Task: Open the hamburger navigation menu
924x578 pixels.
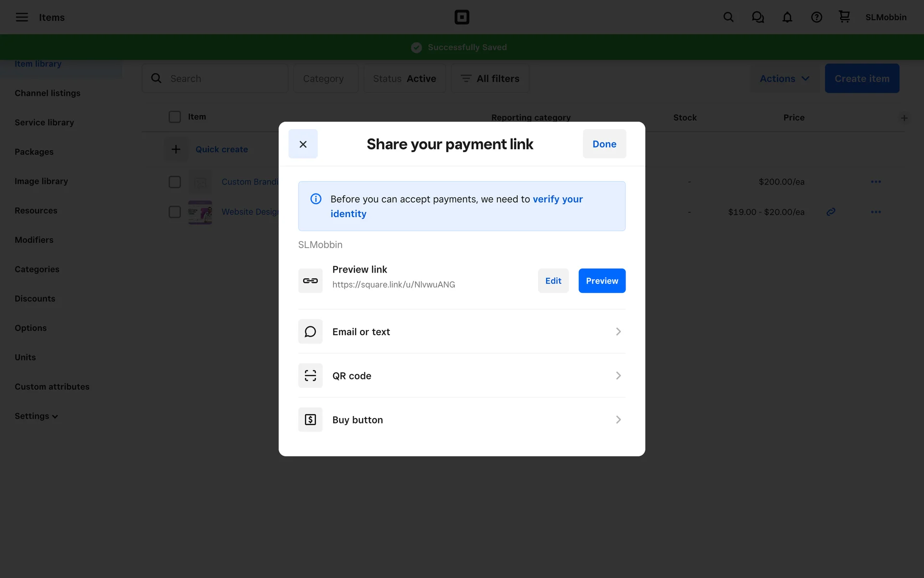Action: pyautogui.click(x=22, y=17)
